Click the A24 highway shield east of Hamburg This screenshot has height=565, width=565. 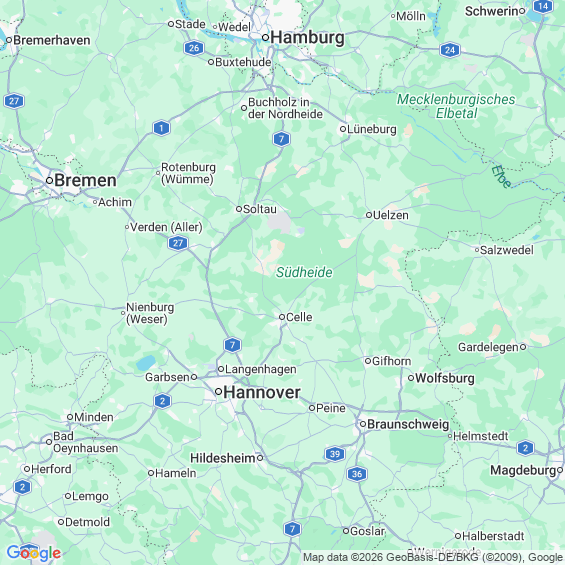(x=450, y=50)
